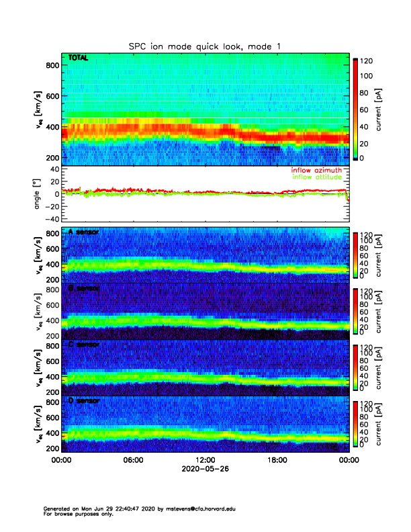411x532 pixels.
Task: Click the 'A sensor' panel label
Action: [83, 232]
